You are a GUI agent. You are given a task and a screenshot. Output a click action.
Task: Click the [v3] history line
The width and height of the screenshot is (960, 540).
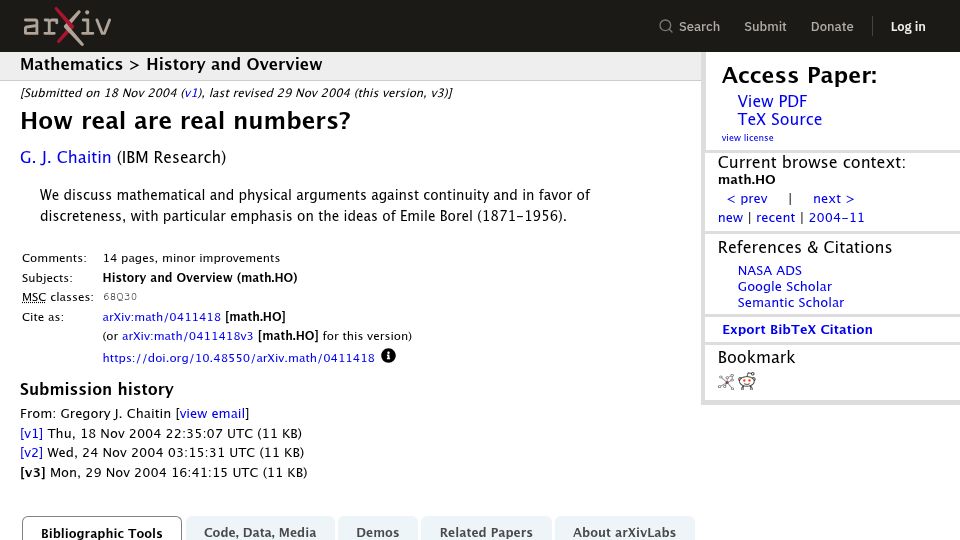click(163, 473)
